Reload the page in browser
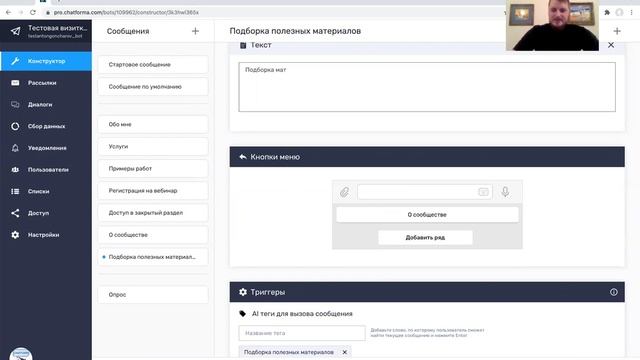This screenshot has height=360, width=640. pos(33,12)
